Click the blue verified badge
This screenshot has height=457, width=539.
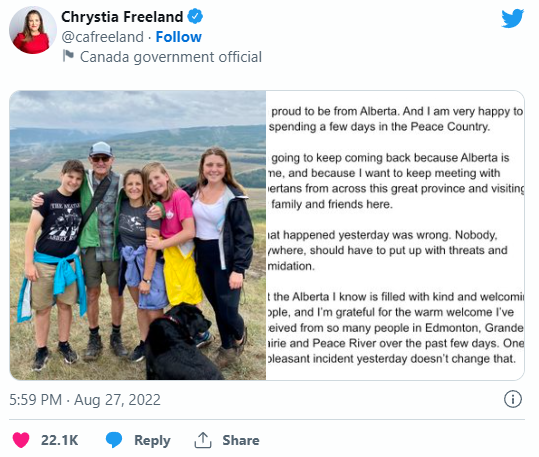pyautogui.click(x=195, y=17)
